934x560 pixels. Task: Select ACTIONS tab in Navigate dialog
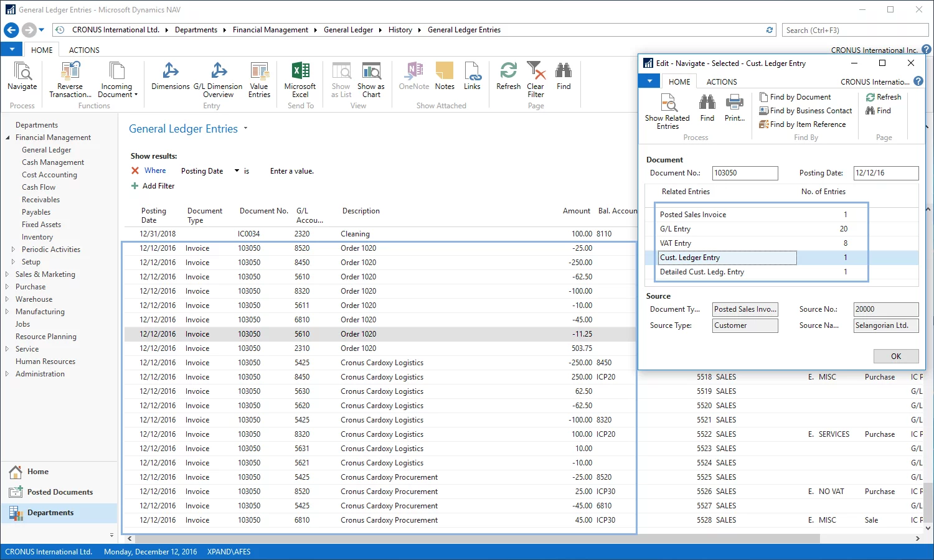coord(722,82)
